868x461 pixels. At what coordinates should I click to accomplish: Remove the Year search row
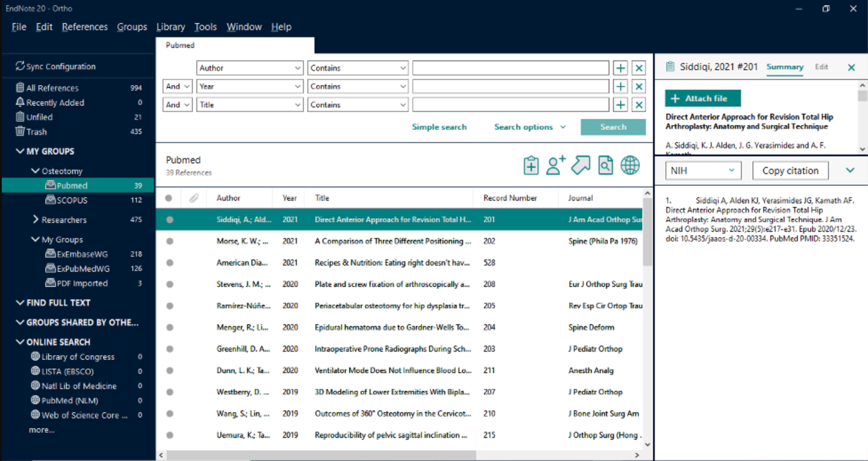[x=639, y=86]
